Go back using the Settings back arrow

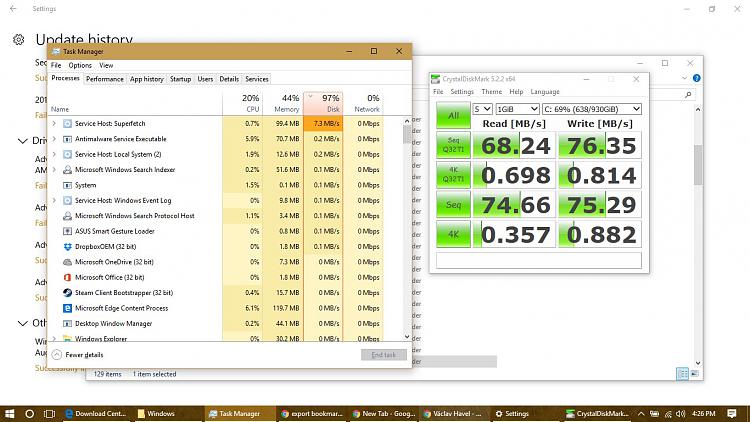[x=13, y=9]
